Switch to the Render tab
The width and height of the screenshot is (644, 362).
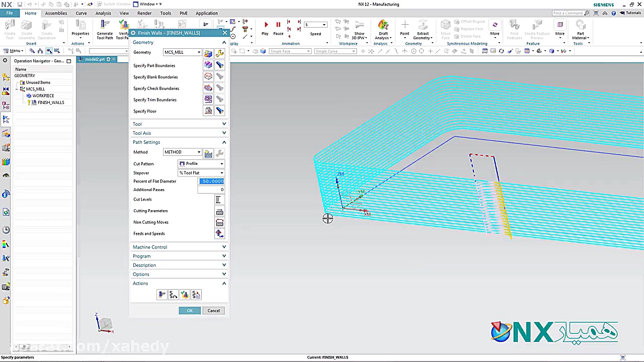[x=144, y=13]
